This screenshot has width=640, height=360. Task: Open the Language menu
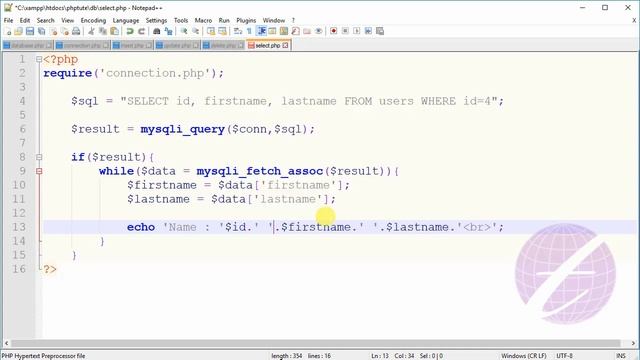pos(126,20)
